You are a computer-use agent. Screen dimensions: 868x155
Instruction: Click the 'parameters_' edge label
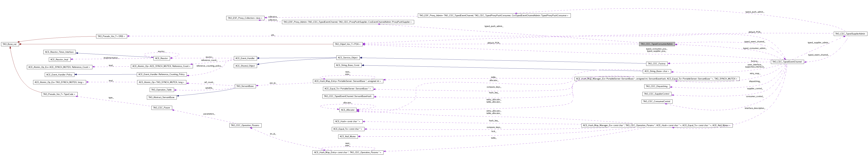click(x=209, y=114)
